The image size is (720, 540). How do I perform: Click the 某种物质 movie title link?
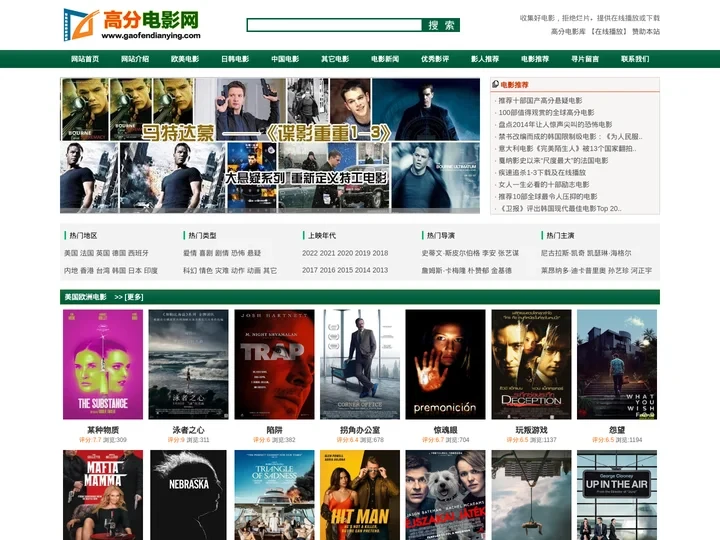click(x=103, y=430)
